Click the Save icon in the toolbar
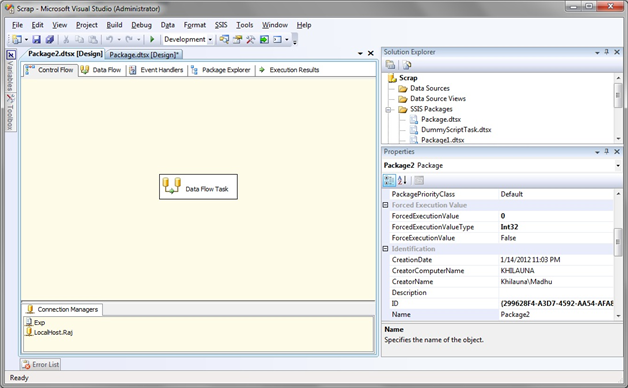 point(37,39)
